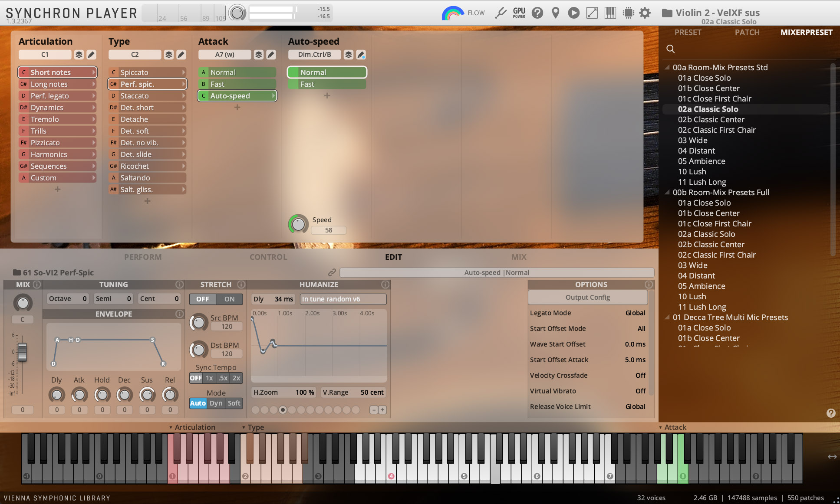Change Start Offset Mode All value
Screen dimensions: 840x504
click(x=641, y=329)
